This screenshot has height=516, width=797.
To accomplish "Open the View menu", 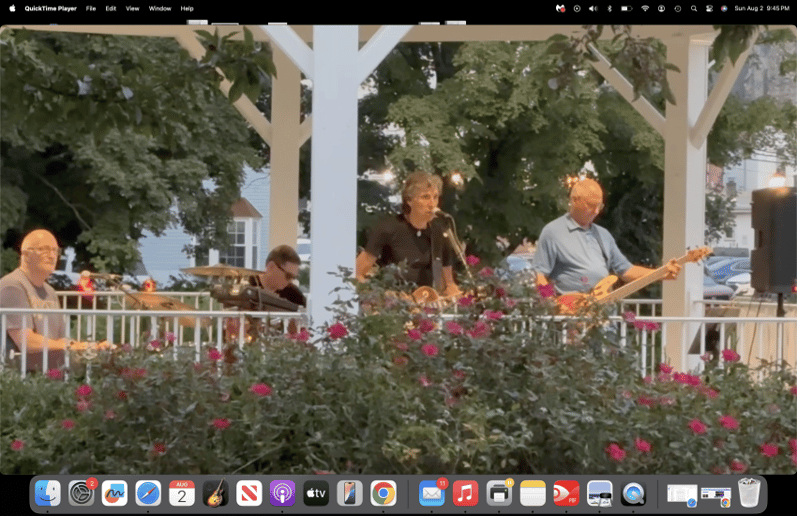I will coord(132,9).
